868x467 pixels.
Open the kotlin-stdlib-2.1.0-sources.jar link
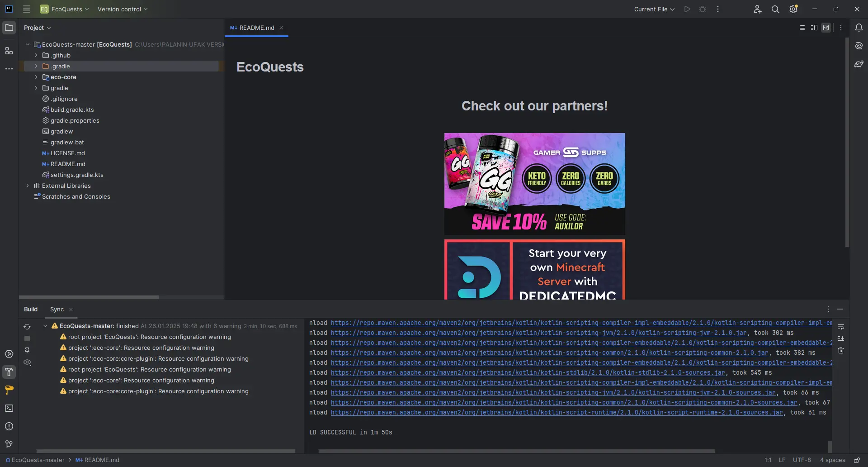(x=528, y=372)
